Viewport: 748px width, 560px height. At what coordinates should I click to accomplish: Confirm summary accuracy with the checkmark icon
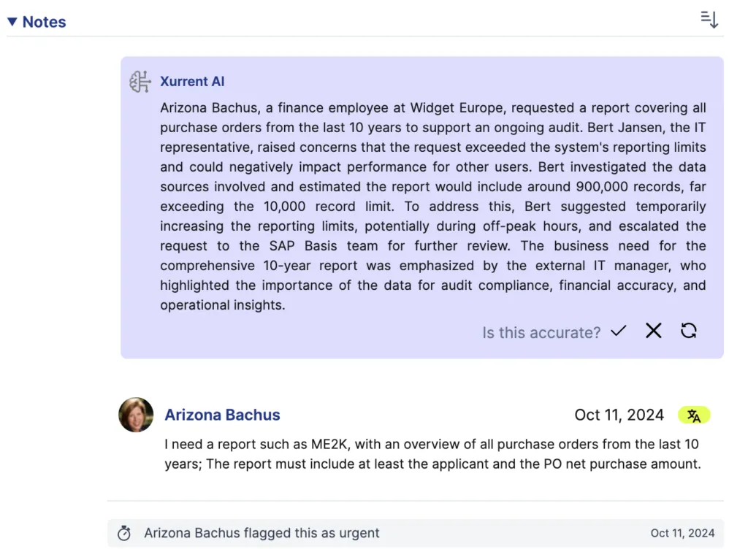[618, 331]
